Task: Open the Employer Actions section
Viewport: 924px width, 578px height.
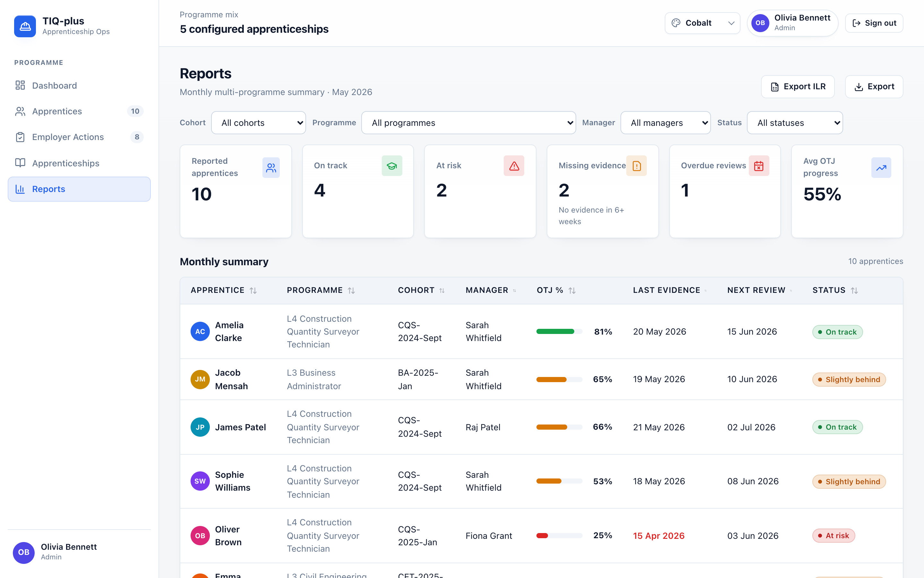Action: point(79,137)
